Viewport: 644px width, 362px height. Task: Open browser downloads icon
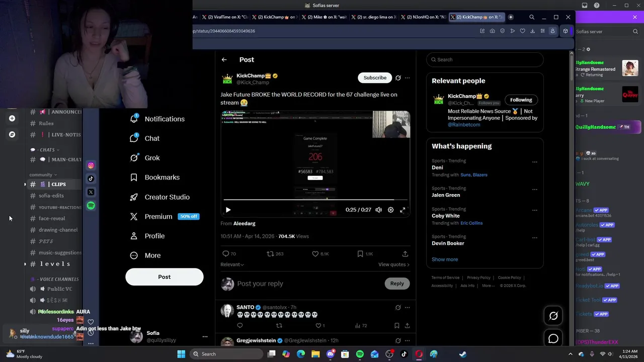point(532,31)
